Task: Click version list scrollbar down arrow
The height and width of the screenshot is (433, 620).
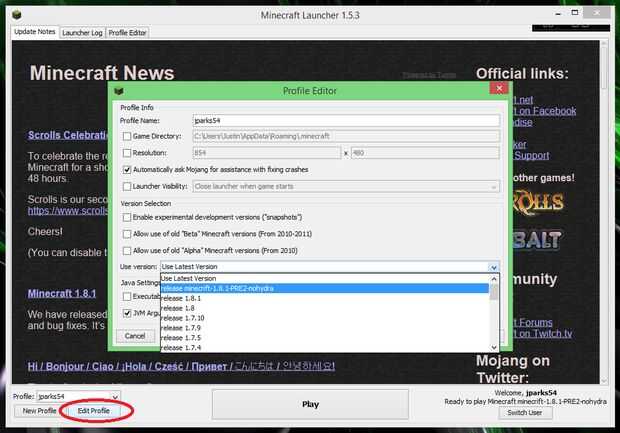Action: [x=494, y=348]
